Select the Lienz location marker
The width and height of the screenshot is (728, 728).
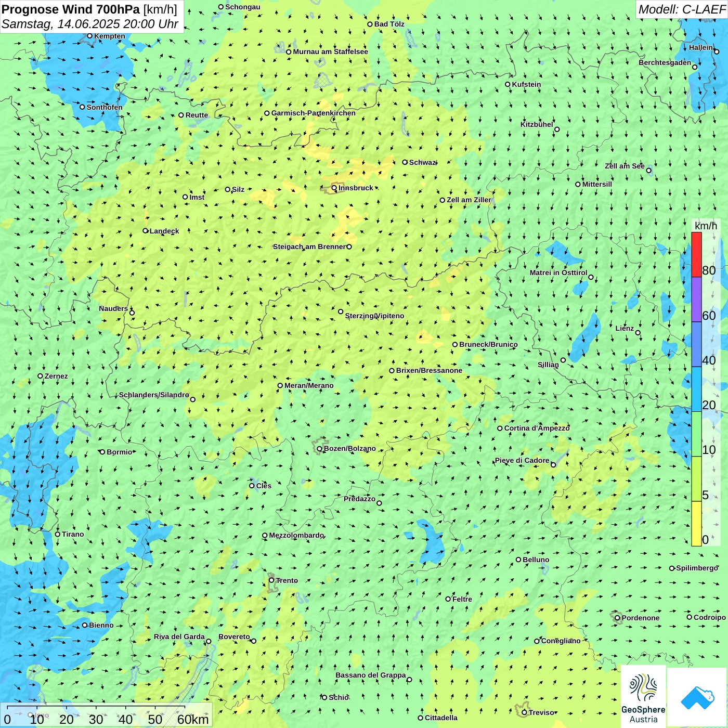click(638, 333)
